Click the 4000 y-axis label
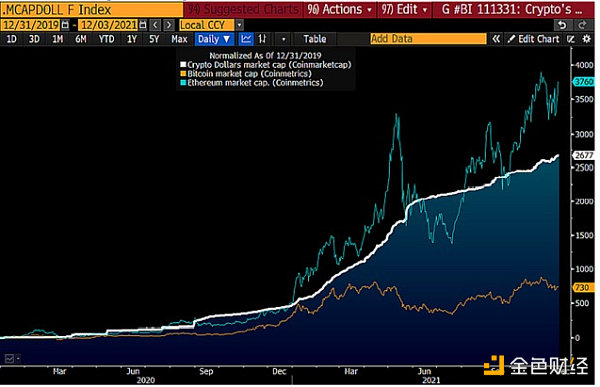 [584, 65]
